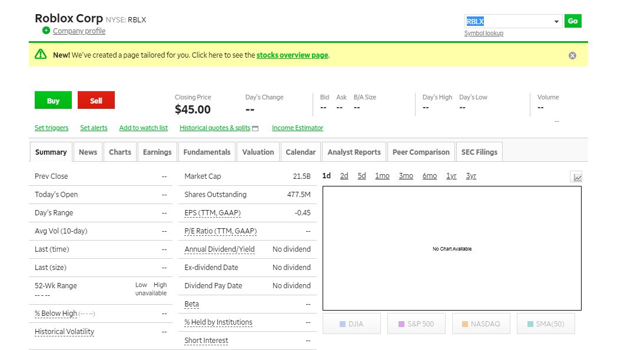Image resolution: width=644 pixels, height=350 pixels.
Task: Click the % Below High term
Action: (56, 314)
